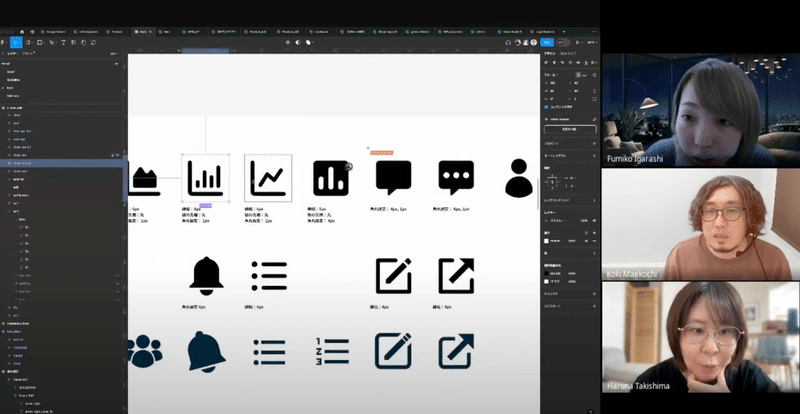Click the black selection color swatch
Image resolution: width=800 pixels, height=414 pixels.
pos(546,274)
